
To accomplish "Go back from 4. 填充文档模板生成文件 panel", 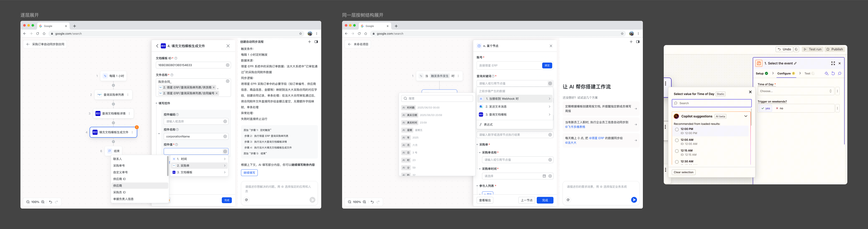I will coord(157,46).
